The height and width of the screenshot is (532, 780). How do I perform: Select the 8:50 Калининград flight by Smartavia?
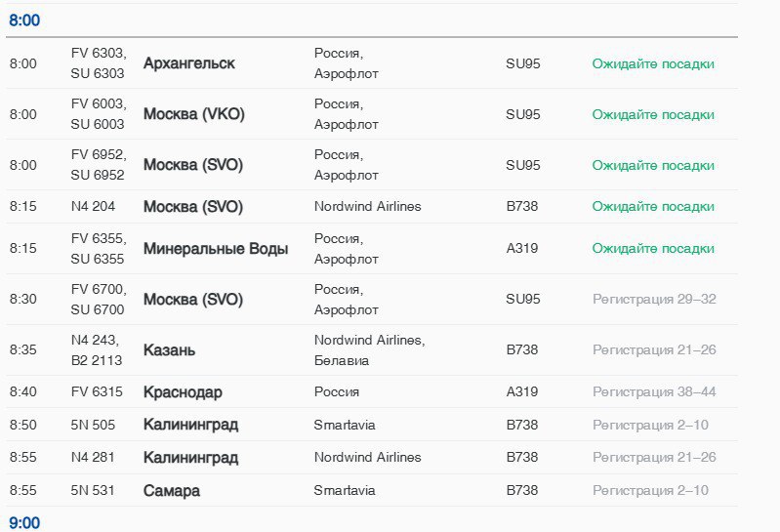[190, 425]
